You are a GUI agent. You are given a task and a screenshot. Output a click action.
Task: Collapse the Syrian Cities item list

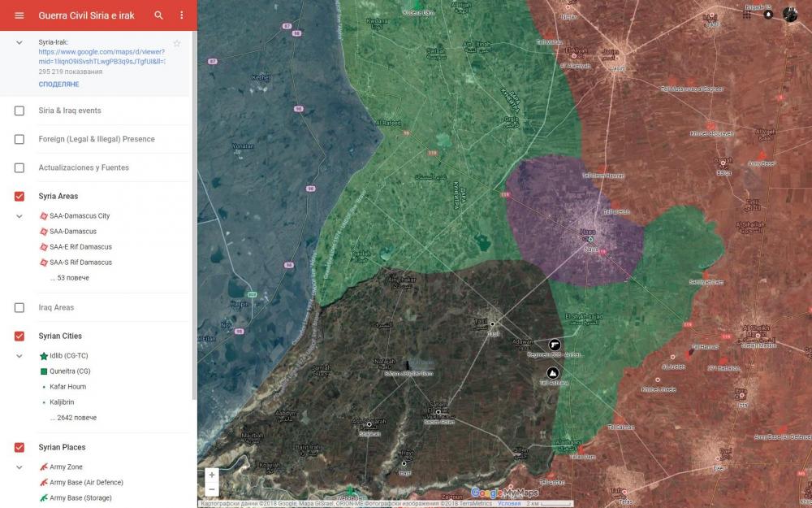pyautogui.click(x=19, y=356)
